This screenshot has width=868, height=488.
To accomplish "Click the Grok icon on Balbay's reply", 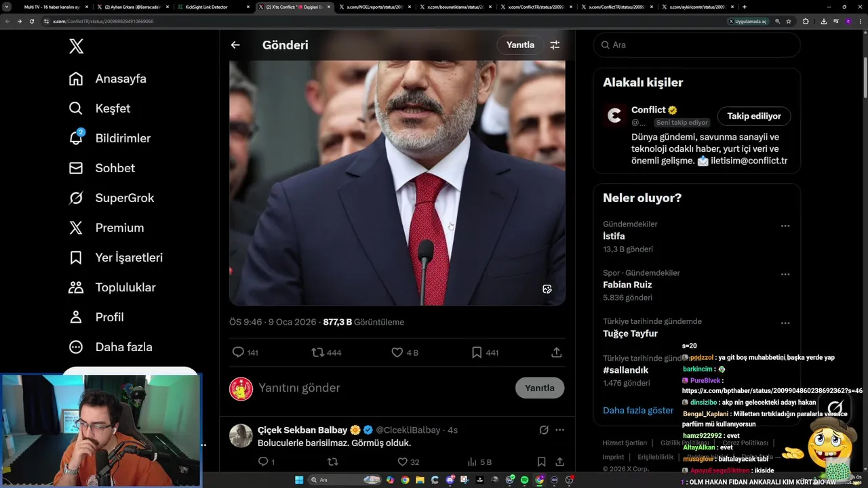I will coord(544,430).
